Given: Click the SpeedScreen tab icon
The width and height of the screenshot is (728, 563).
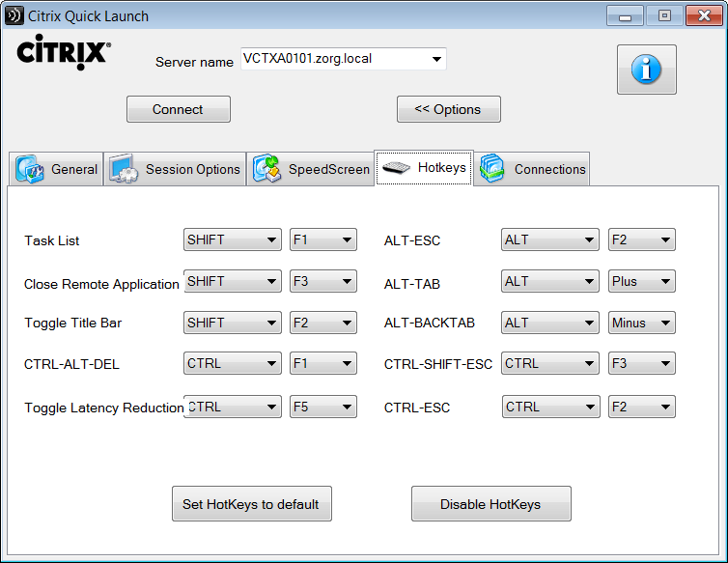Looking at the screenshot, I should [267, 169].
